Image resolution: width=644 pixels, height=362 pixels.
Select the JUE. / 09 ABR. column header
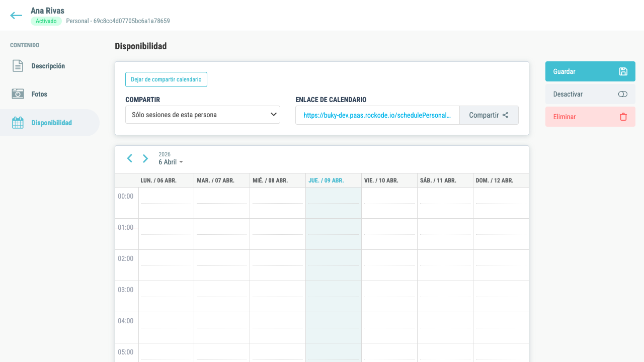point(334,180)
